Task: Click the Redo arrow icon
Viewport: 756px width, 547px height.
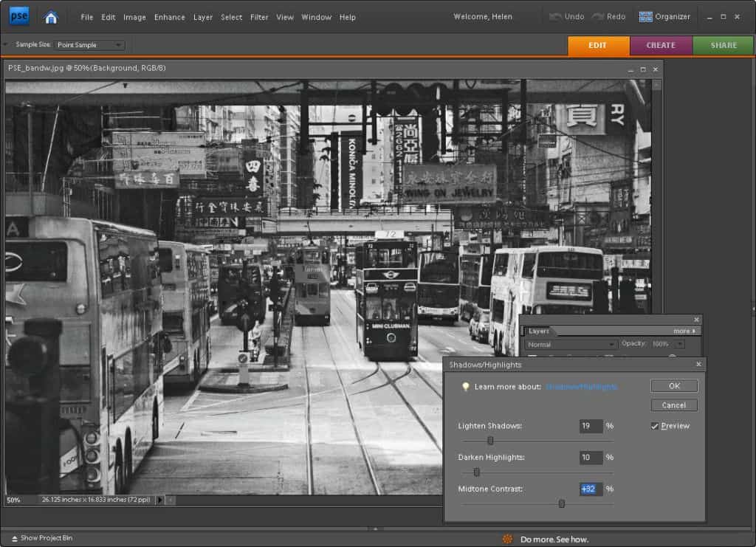Action: [x=597, y=16]
